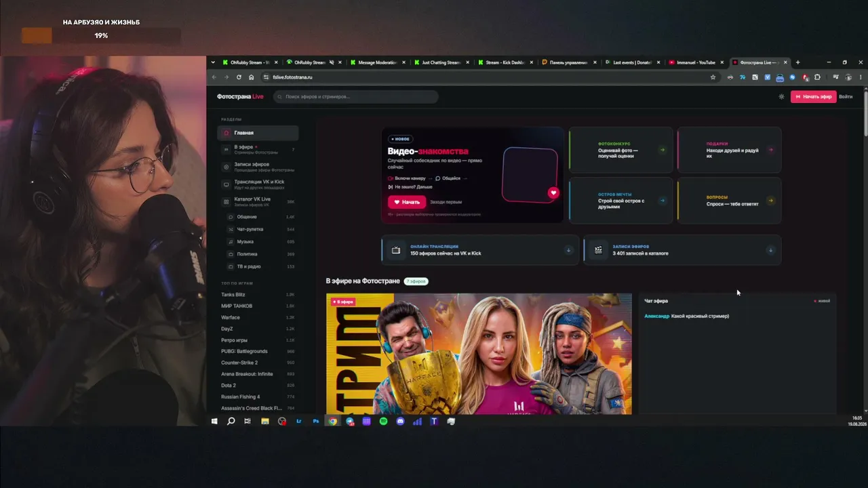
Task: Go back to the previous page
Action: (214, 77)
